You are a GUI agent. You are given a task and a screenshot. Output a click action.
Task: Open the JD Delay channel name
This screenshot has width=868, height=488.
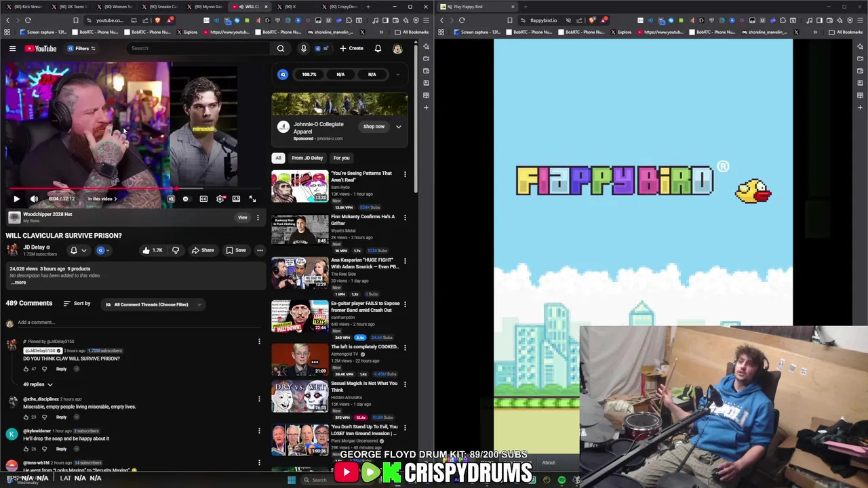click(34, 247)
